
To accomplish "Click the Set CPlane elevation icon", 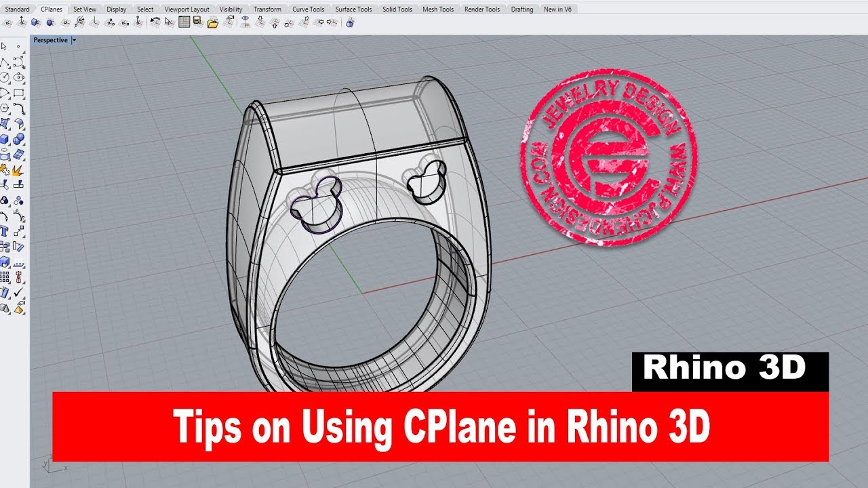I will click(x=22, y=22).
